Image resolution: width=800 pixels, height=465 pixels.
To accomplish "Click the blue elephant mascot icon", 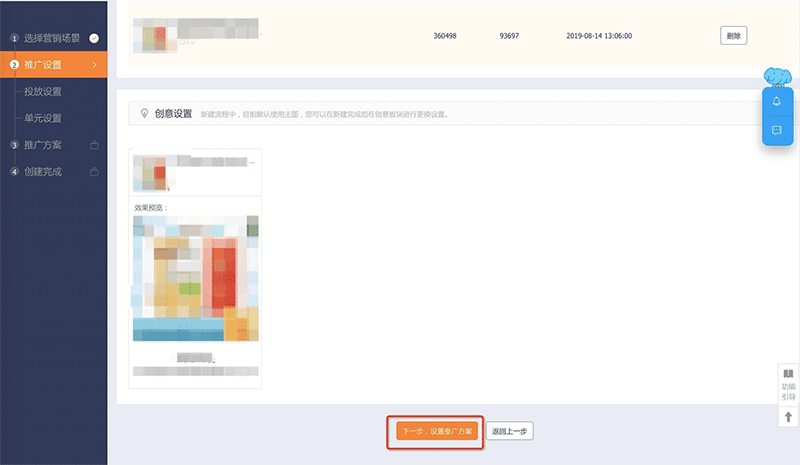I will 777,77.
